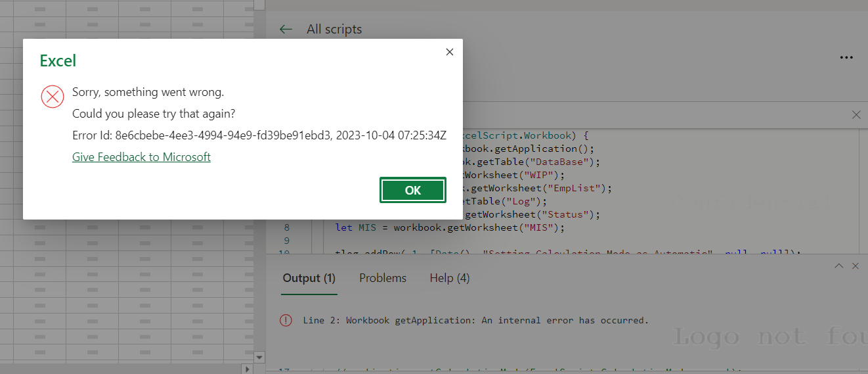
Task: Close the Excel error dialog with X
Action: click(450, 52)
